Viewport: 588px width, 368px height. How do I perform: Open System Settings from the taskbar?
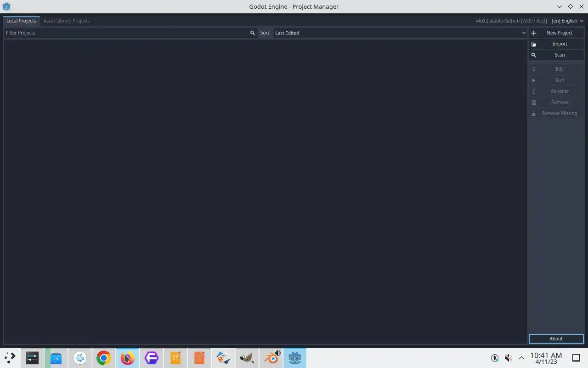pyautogui.click(x=32, y=358)
